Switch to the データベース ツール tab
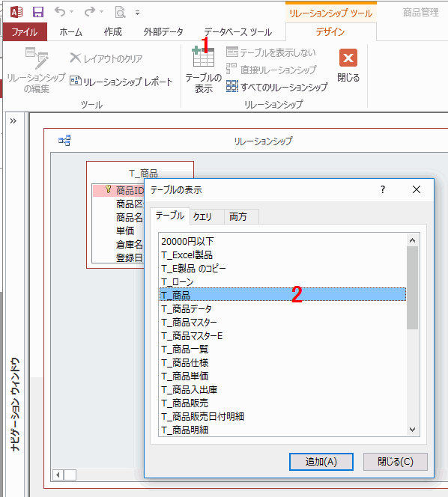Screen dimensions: 448x497 point(237,31)
